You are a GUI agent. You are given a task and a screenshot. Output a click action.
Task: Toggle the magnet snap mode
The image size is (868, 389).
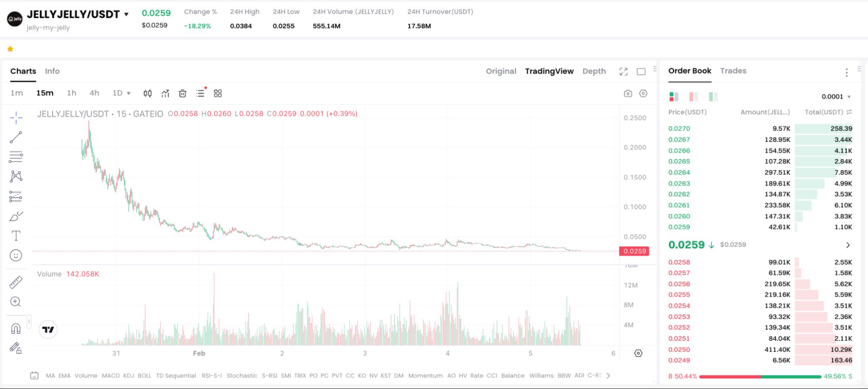(x=16, y=329)
